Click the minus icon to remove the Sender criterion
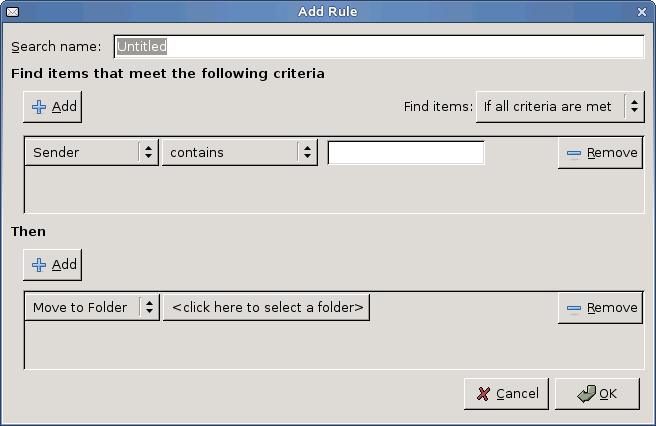Image resolution: width=656 pixels, height=426 pixels. pos(574,153)
